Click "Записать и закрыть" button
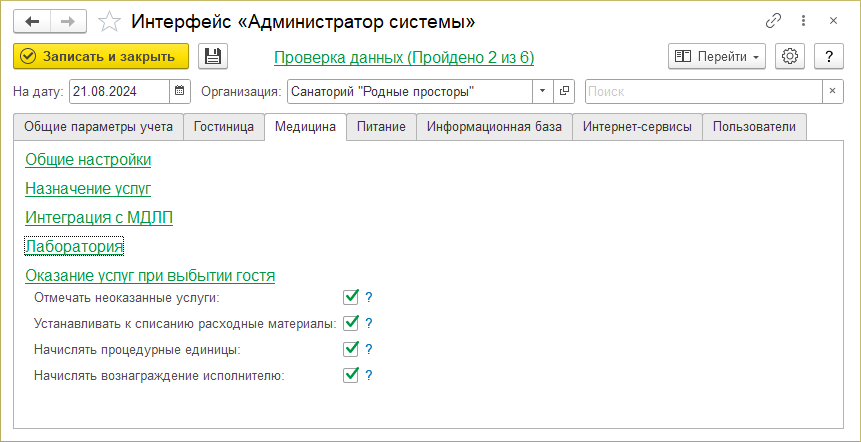The width and height of the screenshot is (861, 442). tap(102, 57)
